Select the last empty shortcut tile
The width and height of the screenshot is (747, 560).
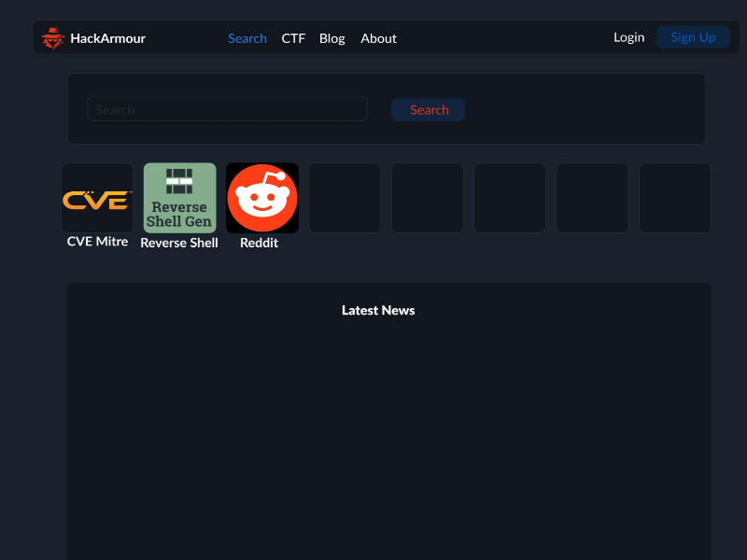pyautogui.click(x=674, y=199)
